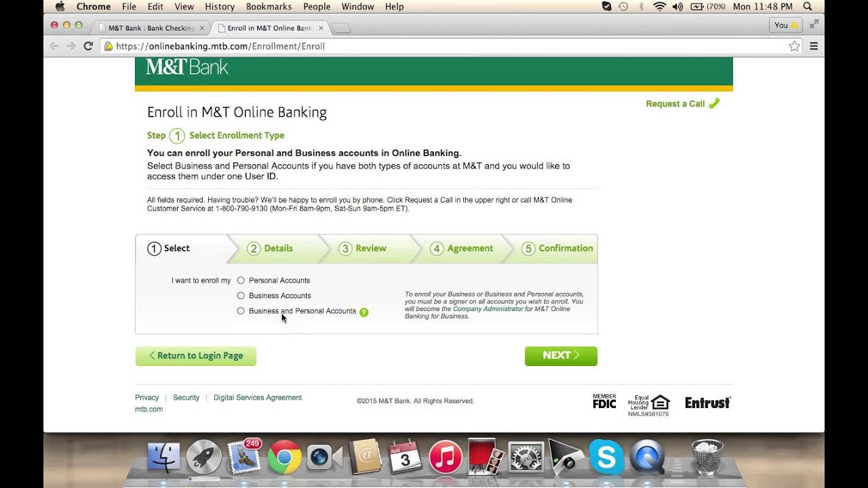This screenshot has width=868, height=488.
Task: Click the browser Back arrow
Action: click(54, 46)
